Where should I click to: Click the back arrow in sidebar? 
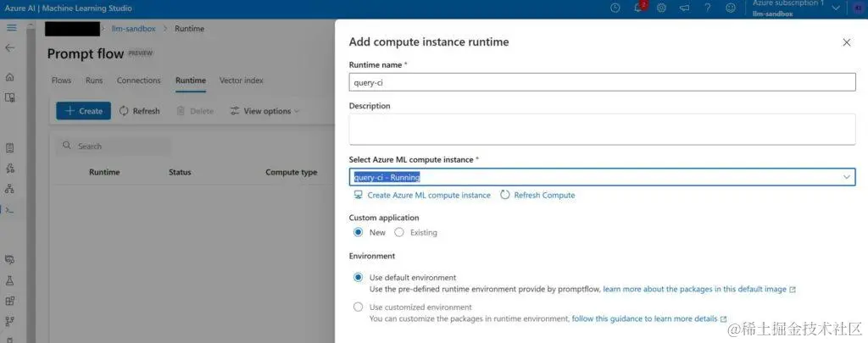tap(10, 48)
